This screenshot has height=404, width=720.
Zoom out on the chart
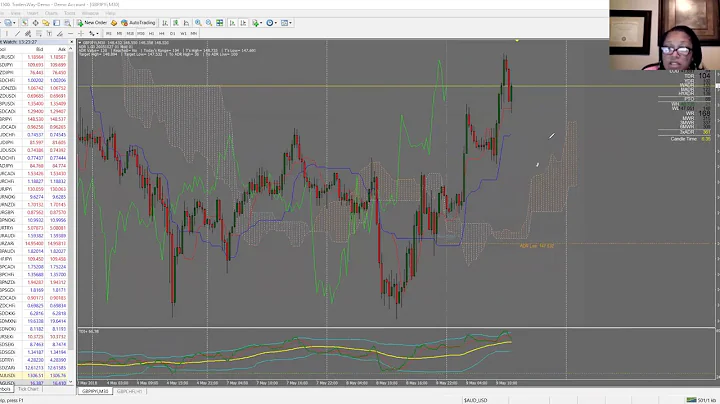[209, 22]
